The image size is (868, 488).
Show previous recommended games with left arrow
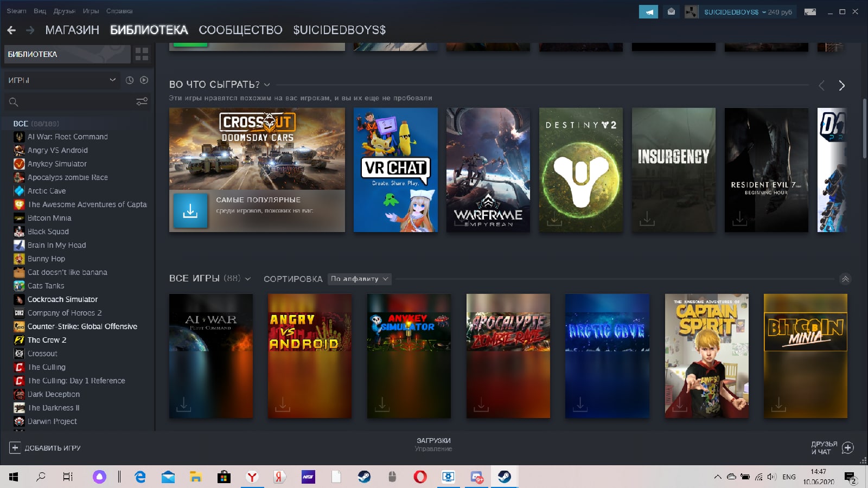coord(821,86)
